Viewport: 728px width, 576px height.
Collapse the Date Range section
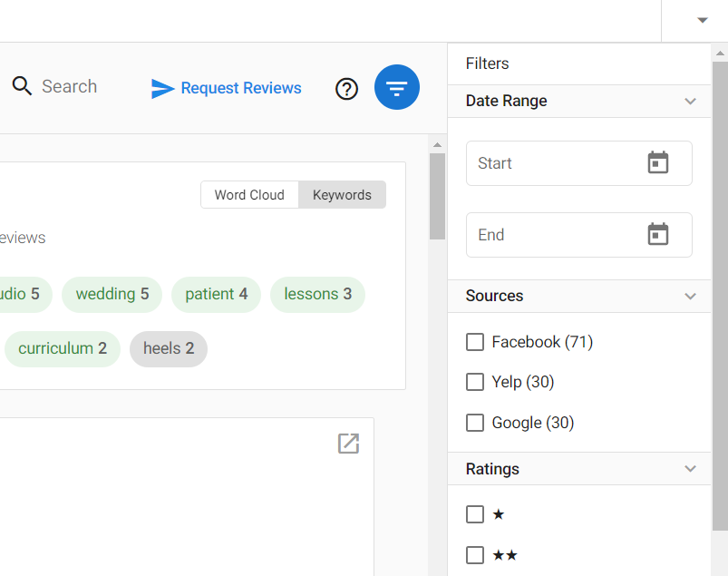point(691,101)
